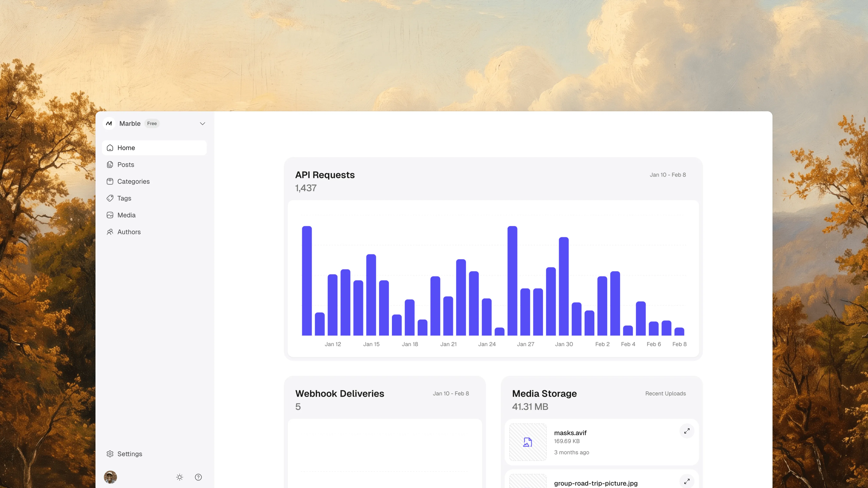Screen dimensions: 868x488
Task: Click the Free plan badge
Action: (152, 124)
